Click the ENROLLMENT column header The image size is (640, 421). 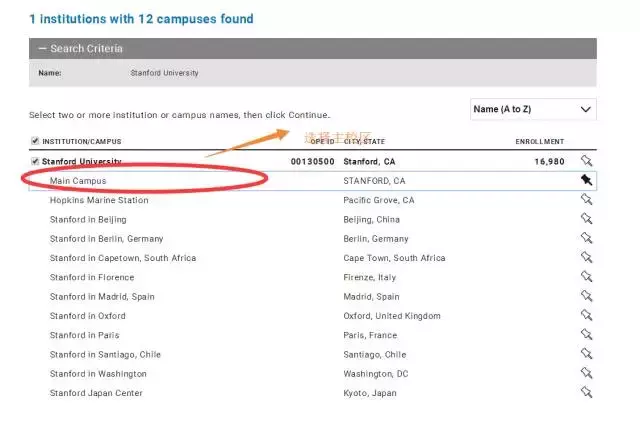coord(540,142)
